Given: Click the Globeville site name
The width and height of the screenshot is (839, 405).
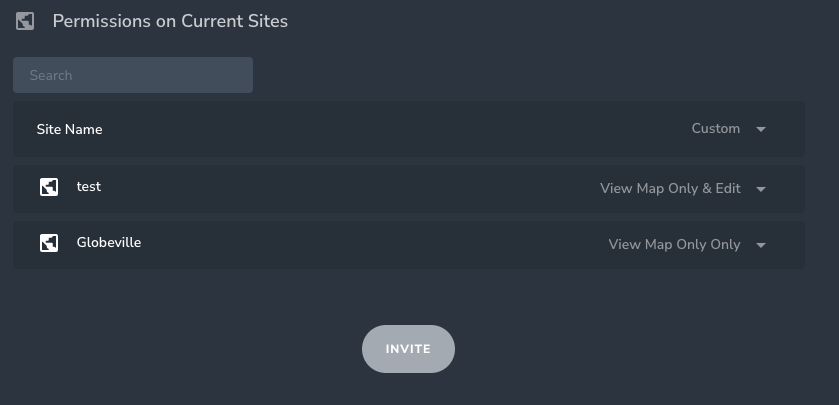Looking at the screenshot, I should tap(109, 243).
